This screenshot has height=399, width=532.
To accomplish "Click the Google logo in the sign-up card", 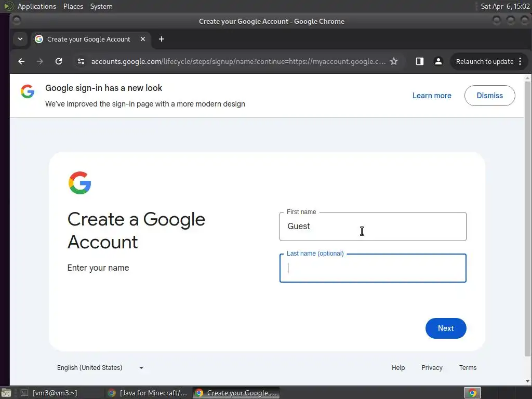I will point(79,183).
